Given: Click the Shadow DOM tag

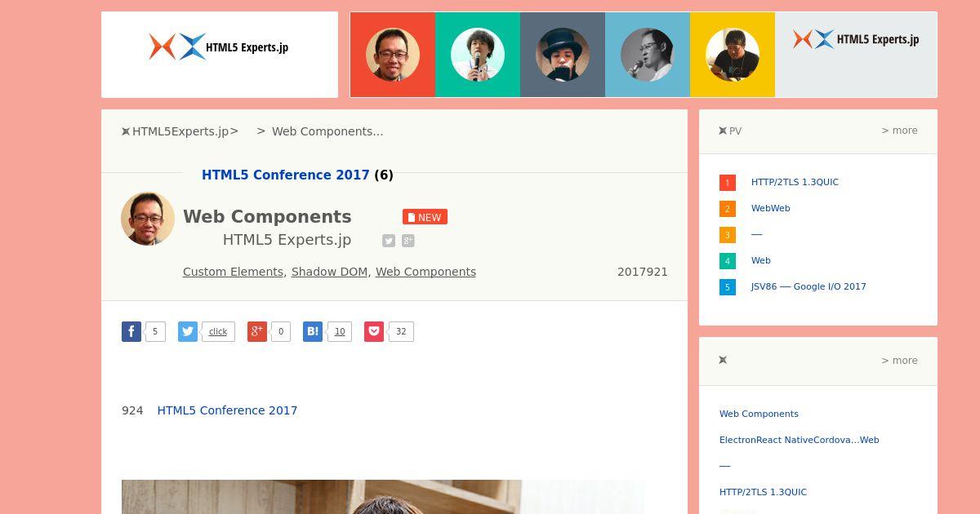Looking at the screenshot, I should (x=329, y=272).
